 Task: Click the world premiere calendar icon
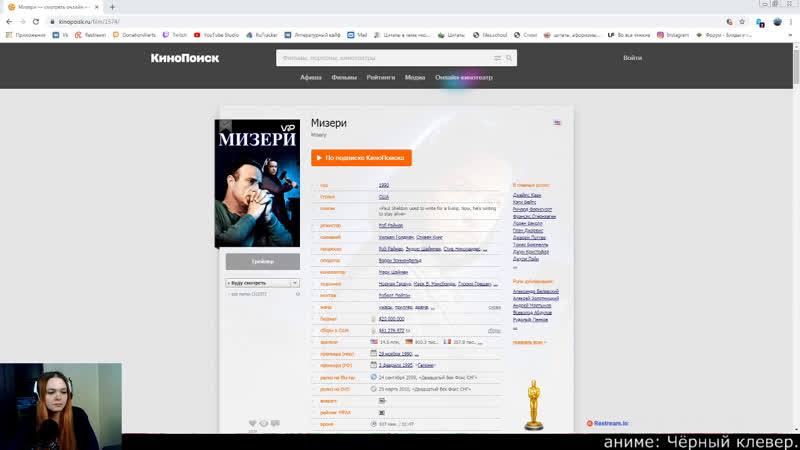373,353
